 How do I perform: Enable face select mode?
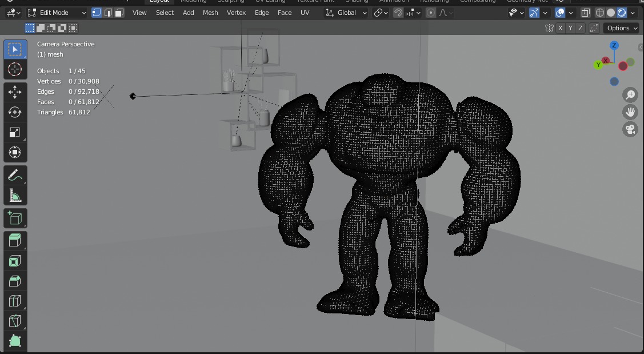click(119, 13)
